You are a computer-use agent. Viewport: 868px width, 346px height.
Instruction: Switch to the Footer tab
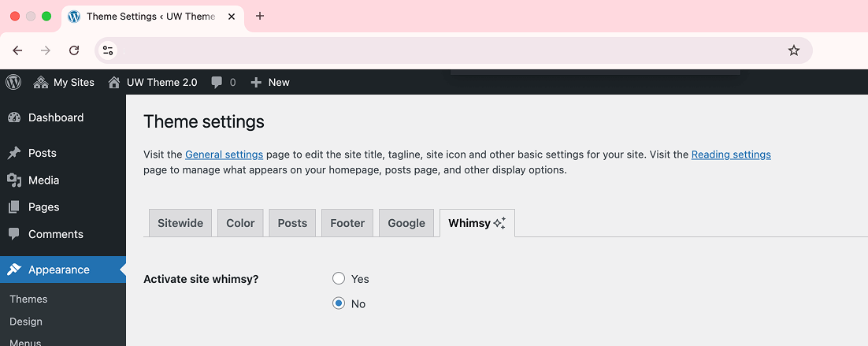pos(347,223)
